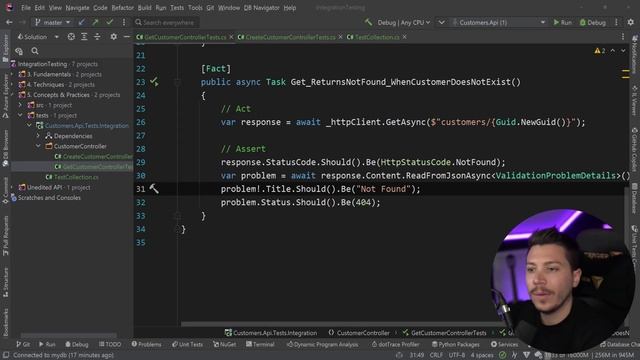The width and height of the screenshot is (640, 360).
Task: Click the Locate file target icon in Solution panel
Action: click(x=71, y=37)
